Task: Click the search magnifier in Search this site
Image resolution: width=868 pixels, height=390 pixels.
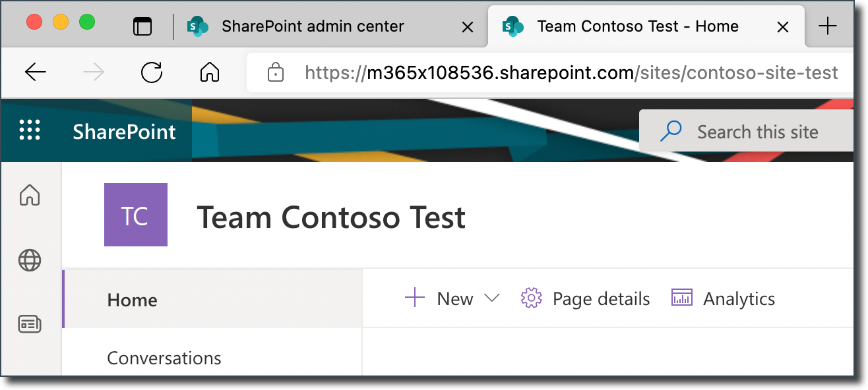Action: coord(671,130)
